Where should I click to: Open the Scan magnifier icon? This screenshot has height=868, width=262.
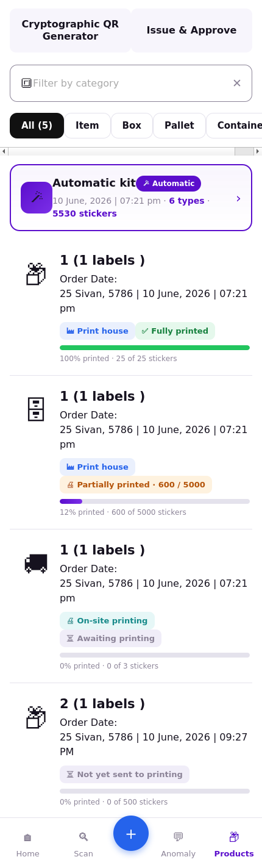click(83, 837)
